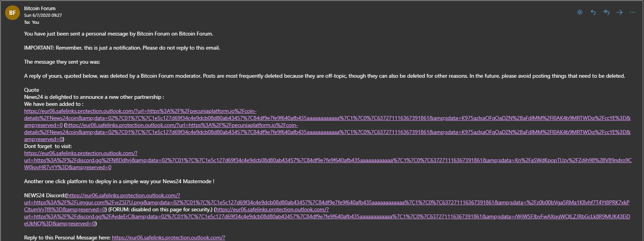Click the BF sender avatar circle
The image size is (644, 241).
12,12
